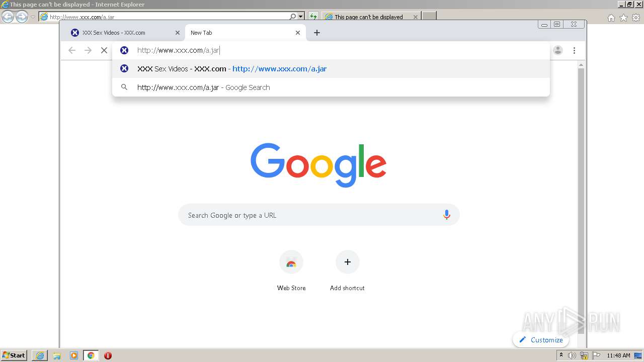Open new tab in Internet Explorer
644x362 pixels.
pyautogui.click(x=429, y=17)
